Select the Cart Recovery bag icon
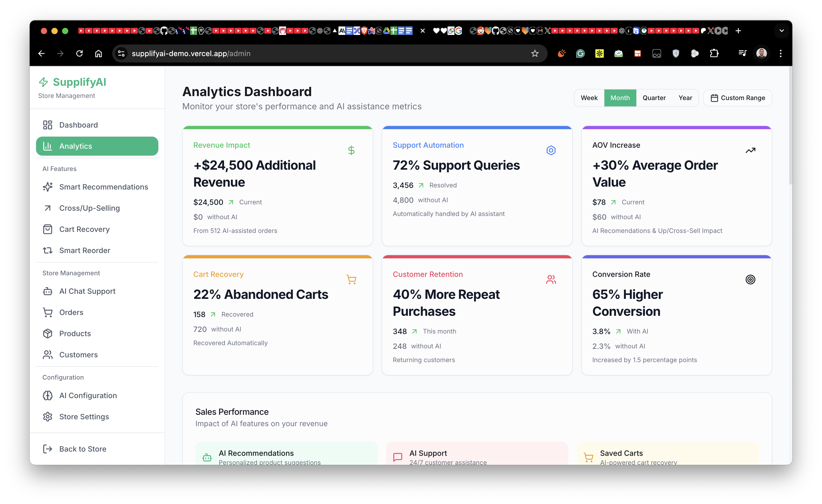822x504 pixels. pos(48,229)
